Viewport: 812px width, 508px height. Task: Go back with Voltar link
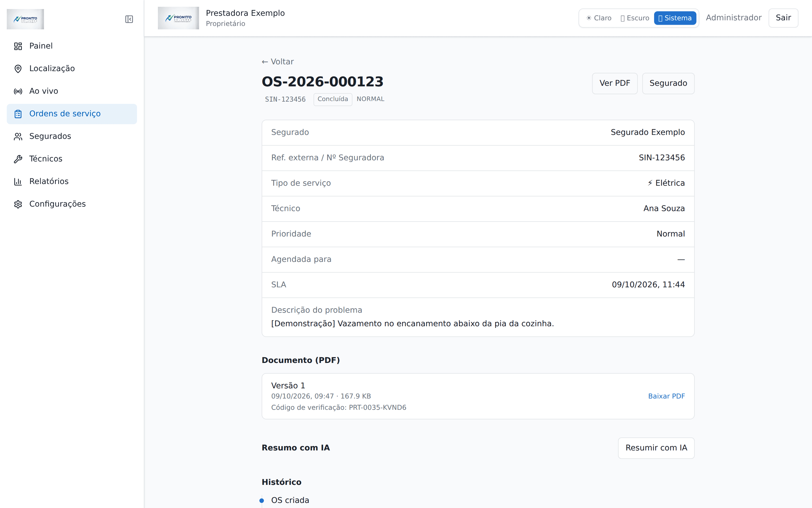click(x=277, y=62)
